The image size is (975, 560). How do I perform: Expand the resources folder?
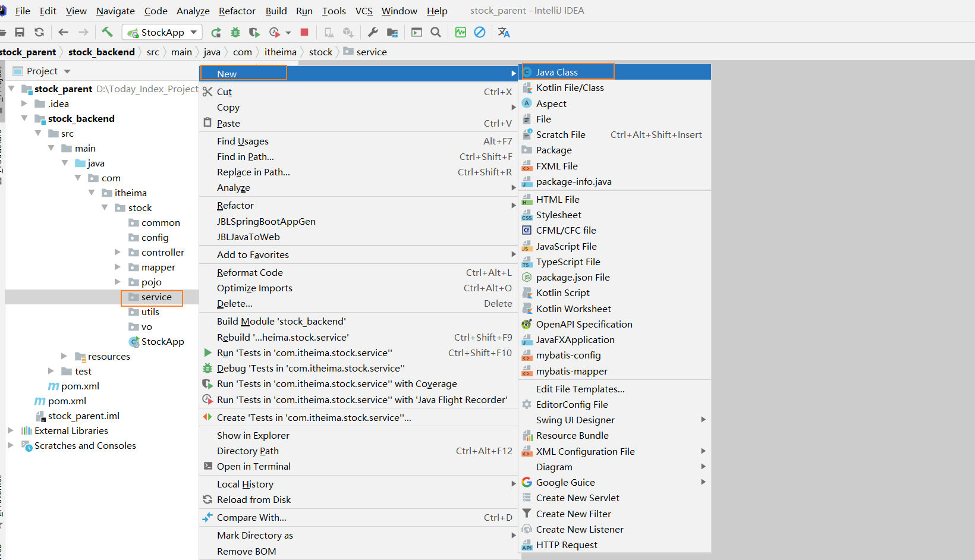[x=64, y=356]
